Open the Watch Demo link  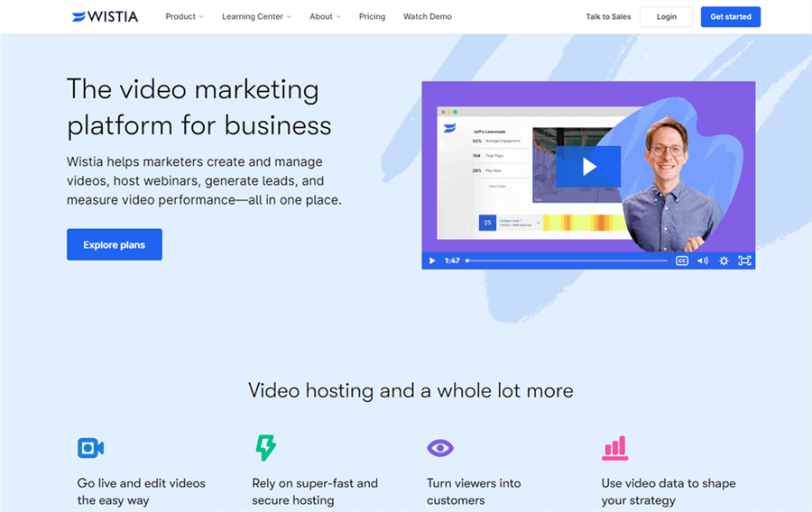coord(428,16)
